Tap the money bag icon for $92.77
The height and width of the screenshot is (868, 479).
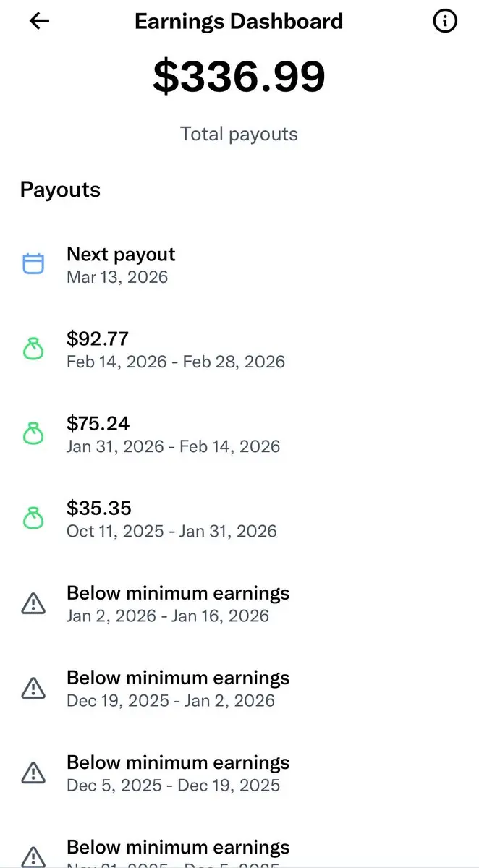click(33, 349)
